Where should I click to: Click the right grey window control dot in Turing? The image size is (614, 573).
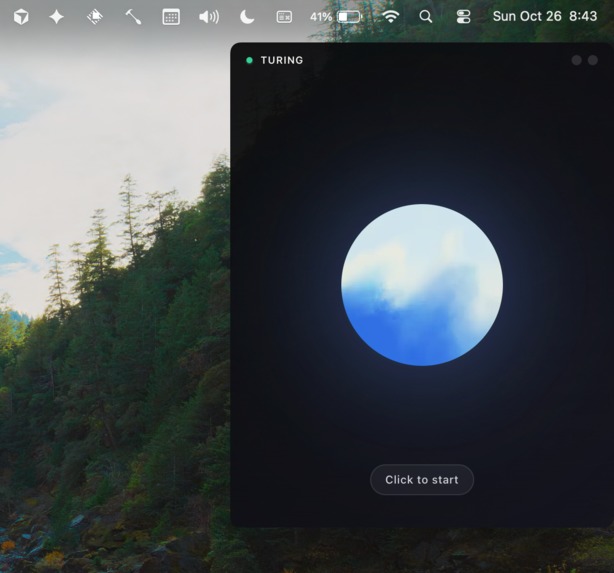click(x=593, y=60)
